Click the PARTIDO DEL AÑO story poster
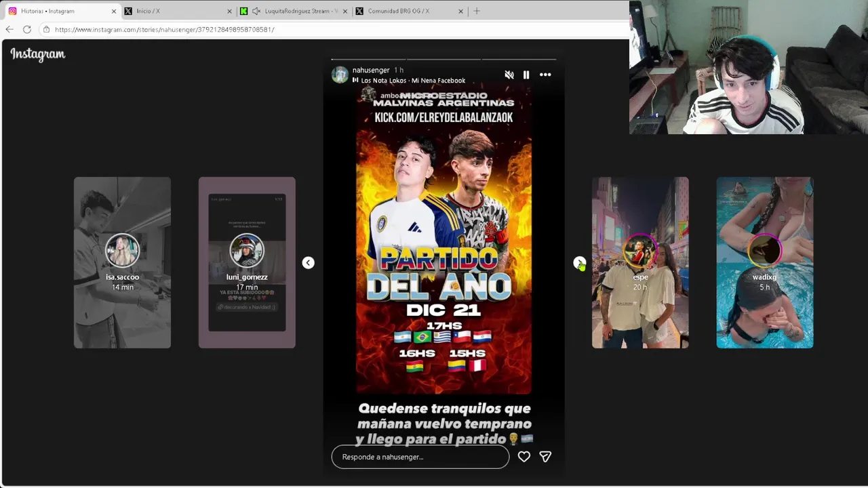 click(444, 238)
